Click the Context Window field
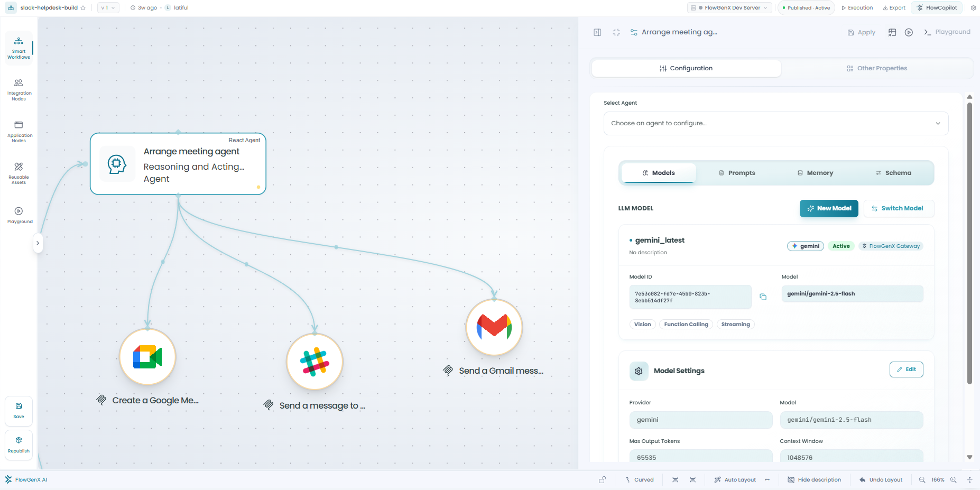This screenshot has height=490, width=980. click(x=852, y=457)
